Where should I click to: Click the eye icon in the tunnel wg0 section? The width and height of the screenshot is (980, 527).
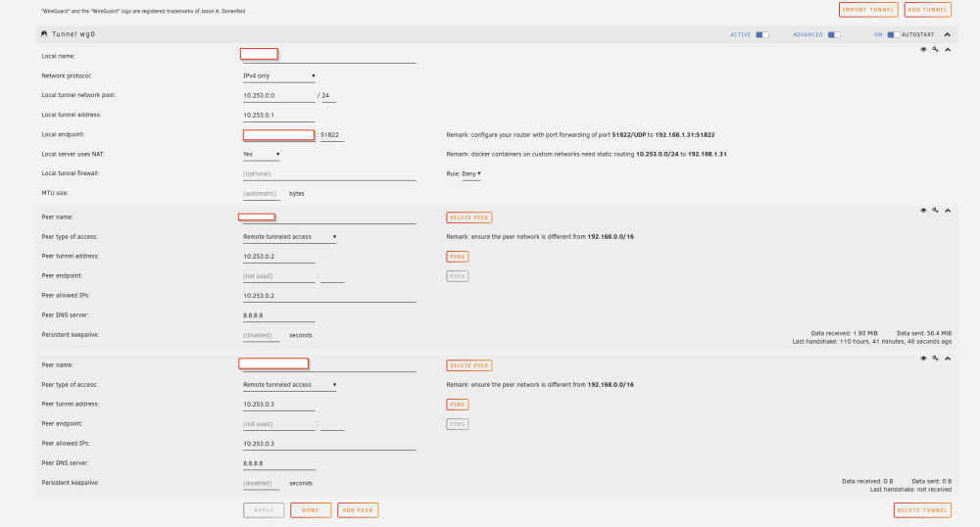pos(923,49)
